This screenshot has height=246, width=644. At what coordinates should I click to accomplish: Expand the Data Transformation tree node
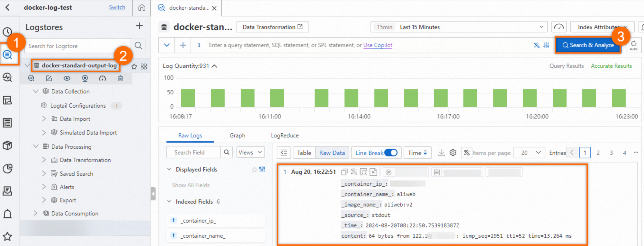(44, 160)
